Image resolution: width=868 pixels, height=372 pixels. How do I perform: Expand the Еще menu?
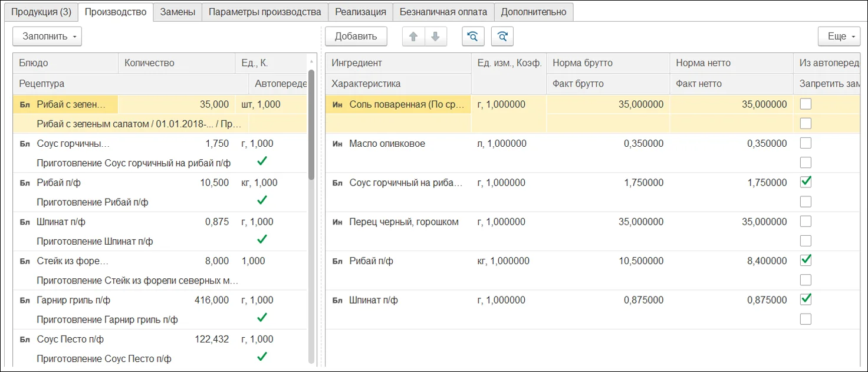click(x=839, y=37)
